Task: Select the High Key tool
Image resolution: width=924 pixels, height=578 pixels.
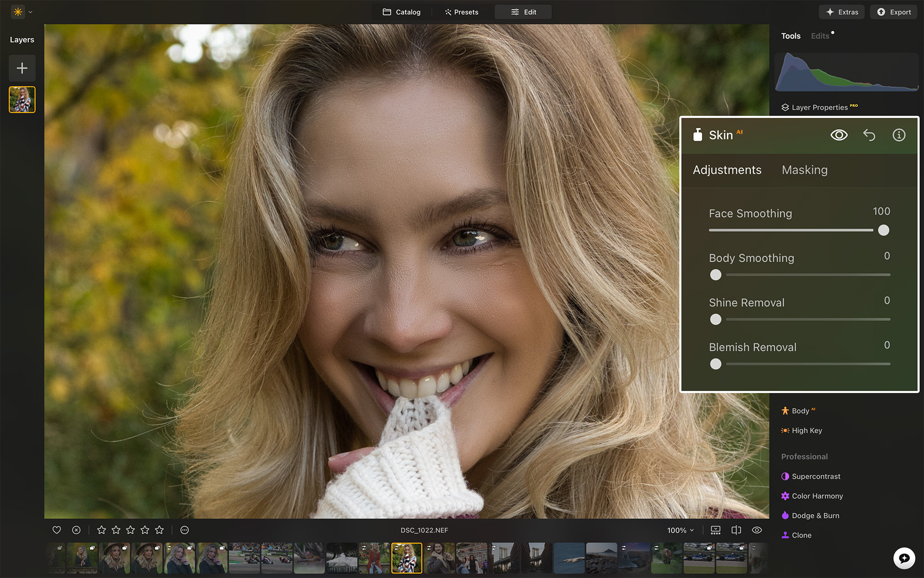Action: [807, 430]
